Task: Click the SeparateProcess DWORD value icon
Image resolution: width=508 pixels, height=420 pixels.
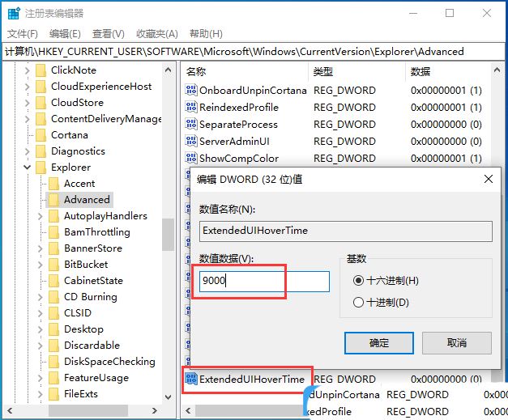Action: (191, 125)
